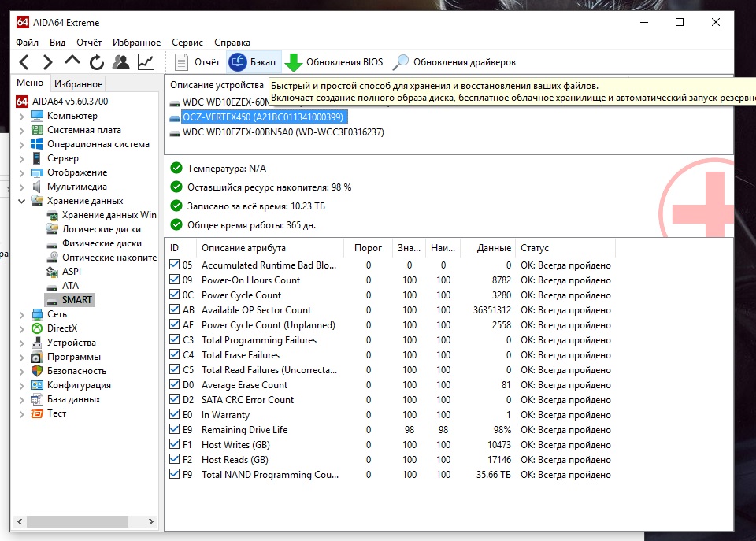Select drive WDC WD10EZEX-00BN5A0 (WD-WCC3F0316237)
This screenshot has height=541, width=756.
(283, 132)
